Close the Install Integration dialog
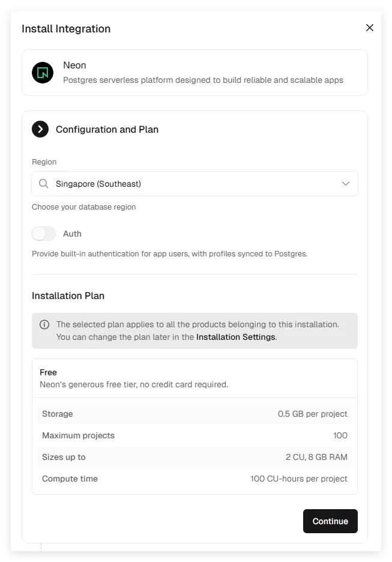Screen dimensions: 392x562 pos(370,28)
